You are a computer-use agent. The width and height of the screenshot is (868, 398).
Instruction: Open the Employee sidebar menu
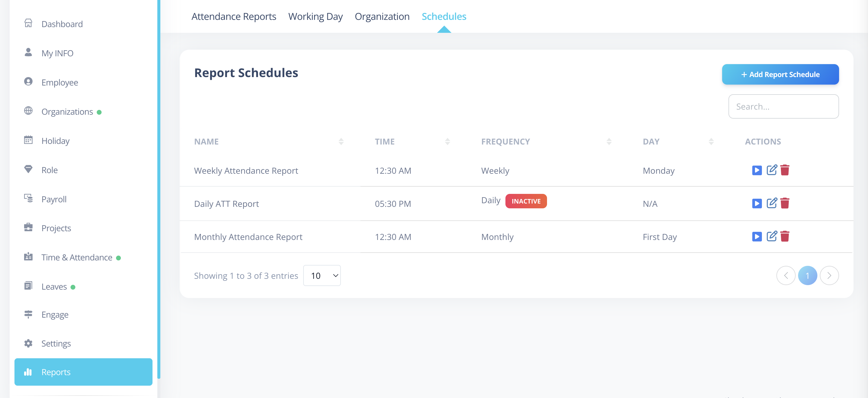60,82
